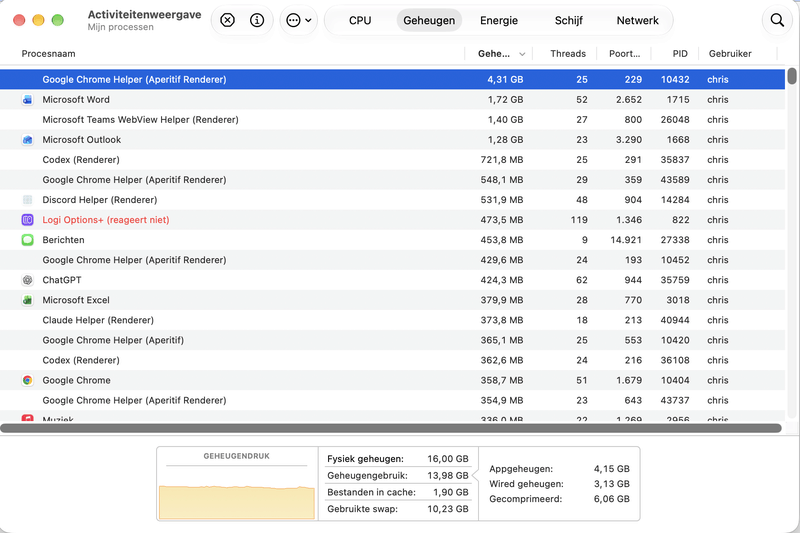
Task: Click the horizontal scrollbar under the list
Action: coord(391,428)
